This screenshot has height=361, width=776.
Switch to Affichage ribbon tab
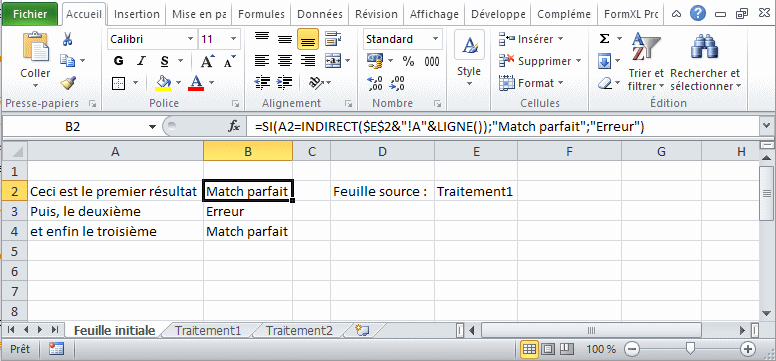tap(434, 14)
